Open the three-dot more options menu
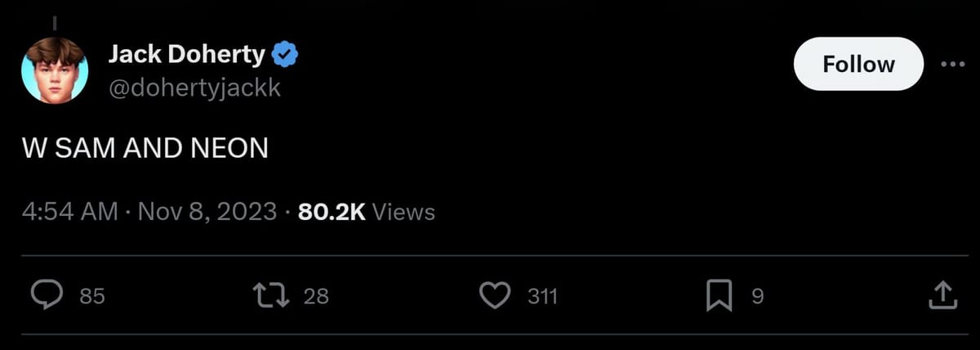Image resolution: width=980 pixels, height=350 pixels. (x=952, y=65)
